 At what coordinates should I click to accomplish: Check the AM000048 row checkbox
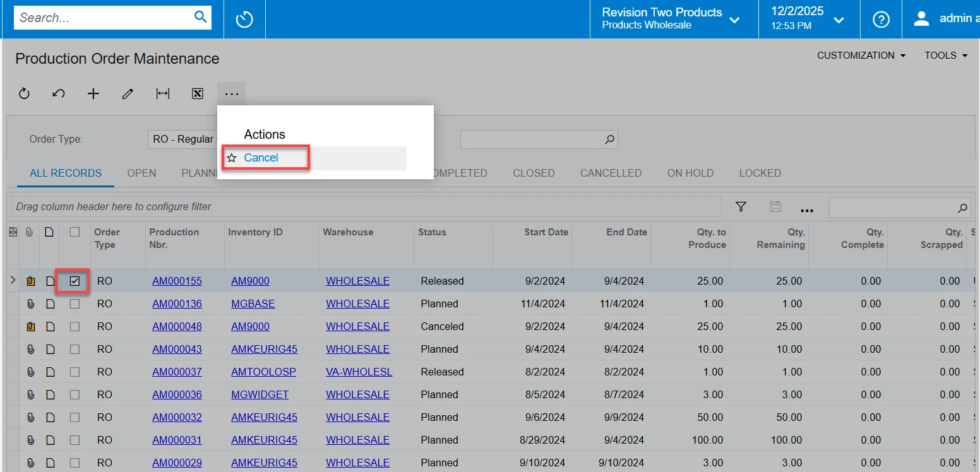75,327
